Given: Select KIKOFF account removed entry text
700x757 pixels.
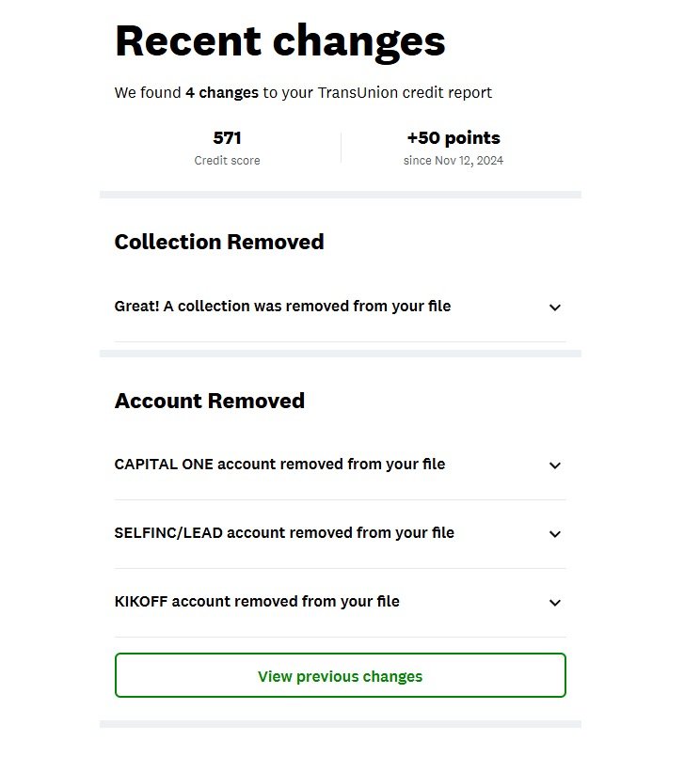Looking at the screenshot, I should click(x=257, y=602).
